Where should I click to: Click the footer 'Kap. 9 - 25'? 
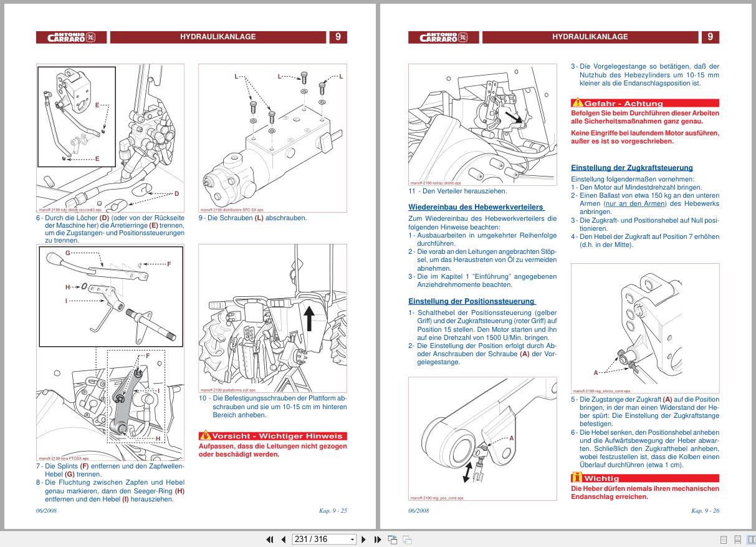tap(332, 511)
